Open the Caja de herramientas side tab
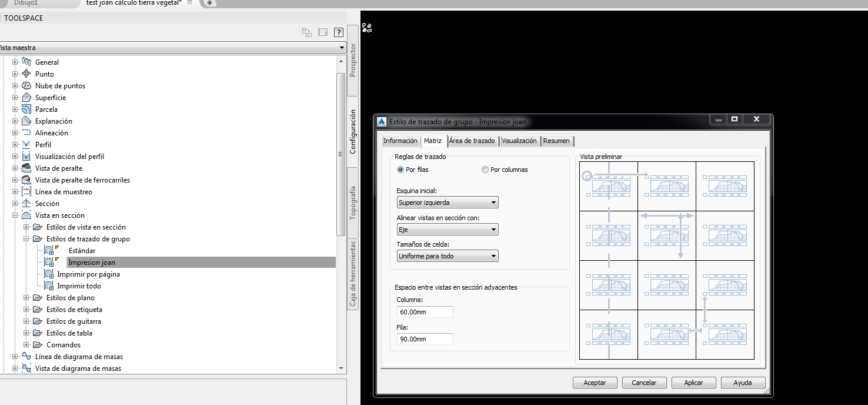 pos(353,274)
